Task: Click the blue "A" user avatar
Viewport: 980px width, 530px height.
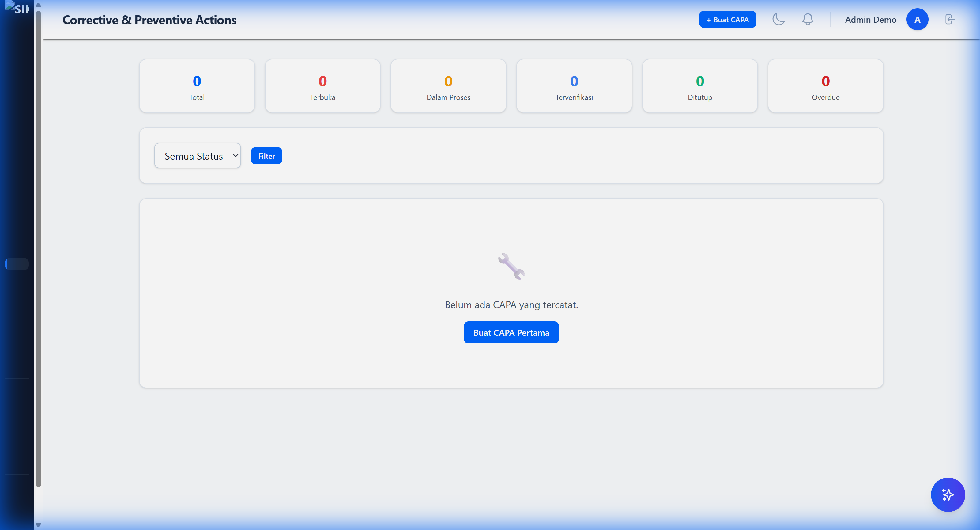Action: (x=917, y=19)
